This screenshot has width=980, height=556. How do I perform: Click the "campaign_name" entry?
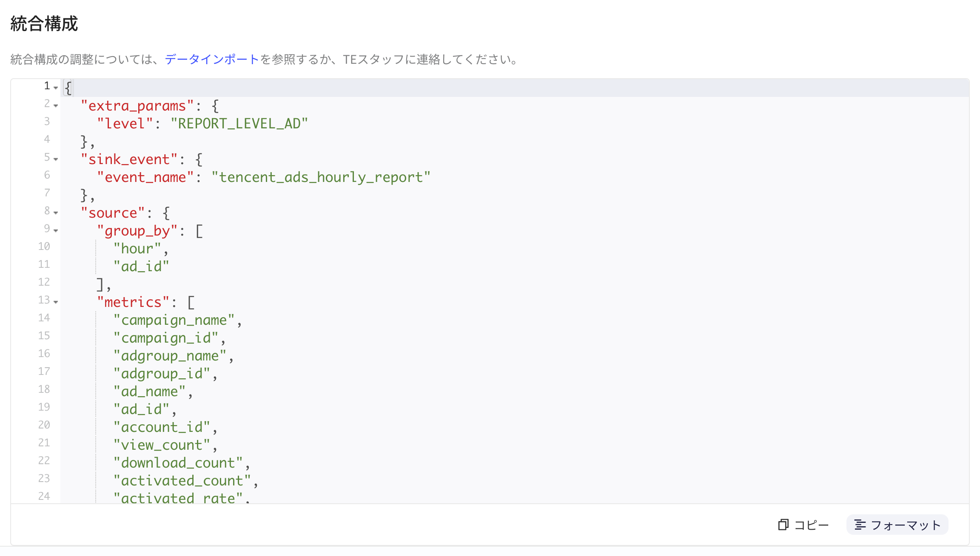(x=174, y=320)
